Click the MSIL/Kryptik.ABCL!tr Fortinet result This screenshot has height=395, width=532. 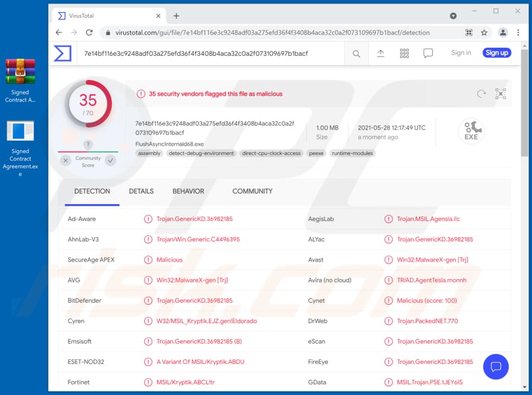(185, 382)
